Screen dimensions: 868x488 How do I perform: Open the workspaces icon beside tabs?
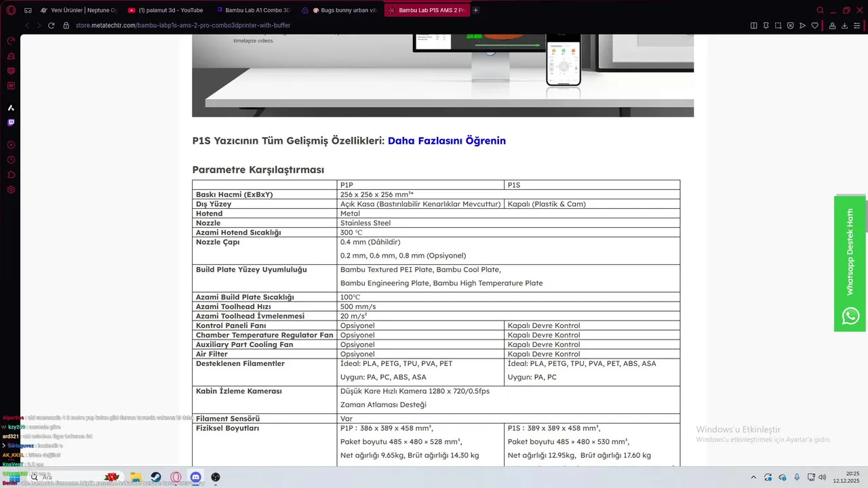(28, 10)
